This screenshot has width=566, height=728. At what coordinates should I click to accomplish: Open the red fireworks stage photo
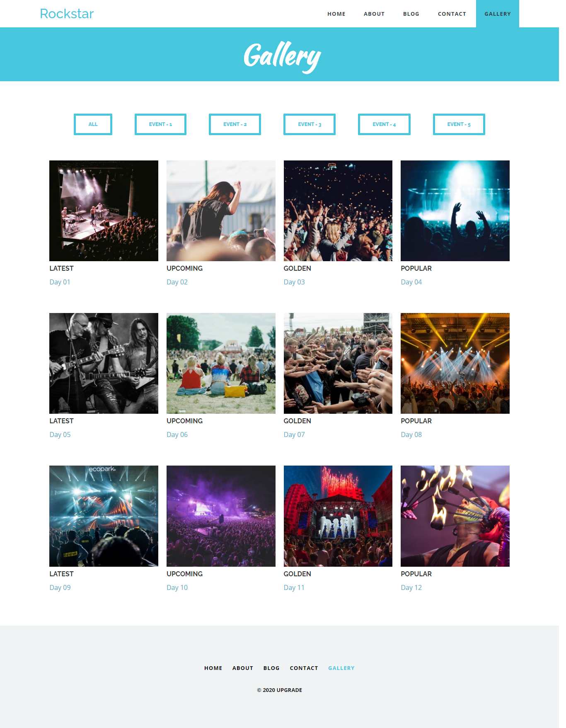point(338,516)
